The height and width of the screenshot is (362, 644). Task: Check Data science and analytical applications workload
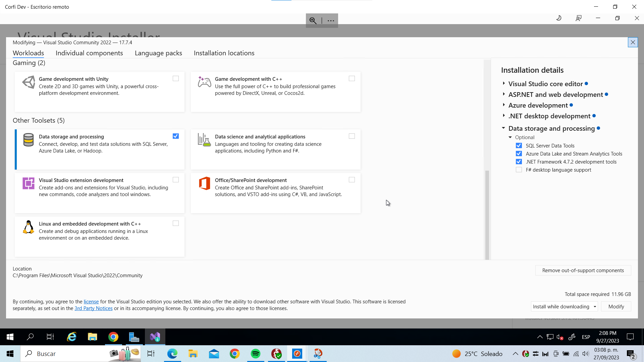(352, 136)
